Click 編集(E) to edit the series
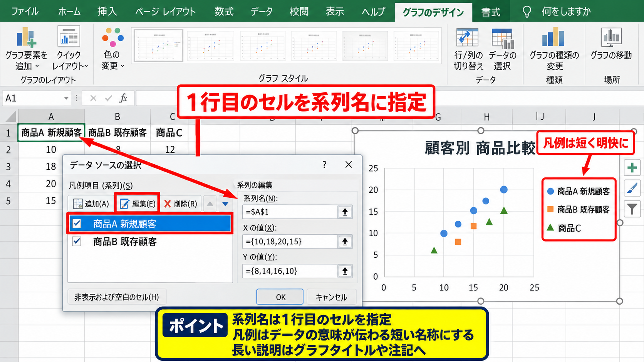The height and width of the screenshot is (362, 644). point(137,204)
